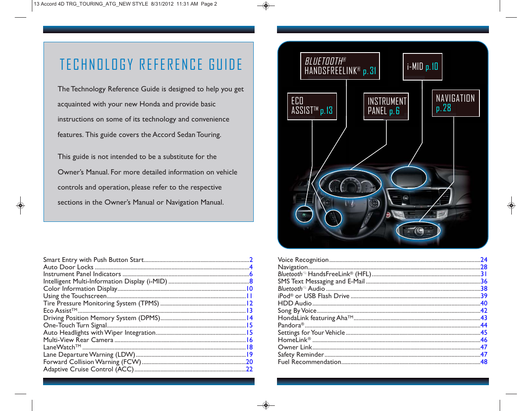Open Forward Collision Warning (FCW) entry
The image size is (532, 411).
tap(148, 362)
